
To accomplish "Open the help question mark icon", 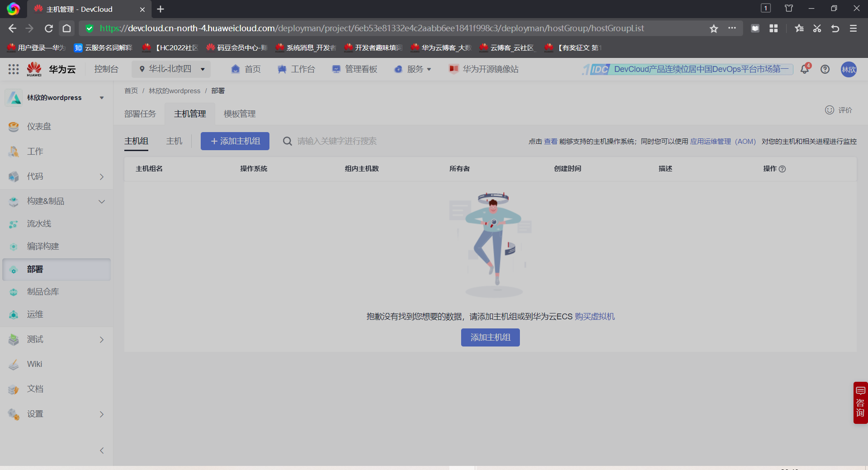I will tap(825, 69).
